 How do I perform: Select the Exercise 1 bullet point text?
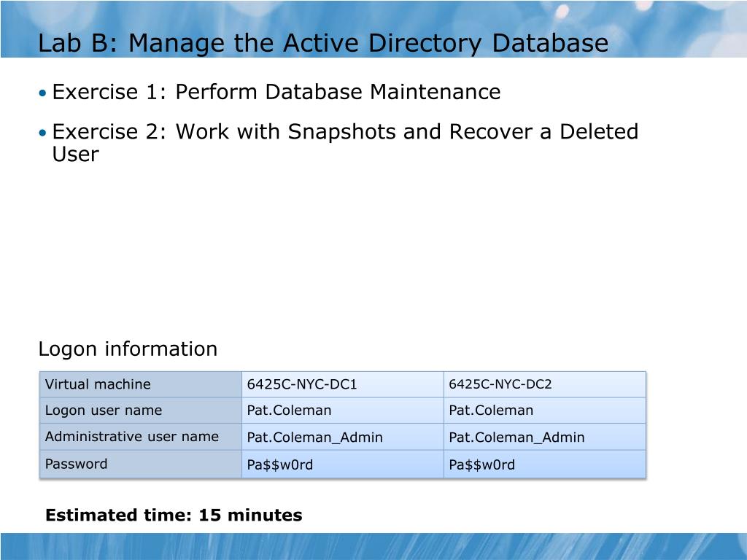click(276, 92)
